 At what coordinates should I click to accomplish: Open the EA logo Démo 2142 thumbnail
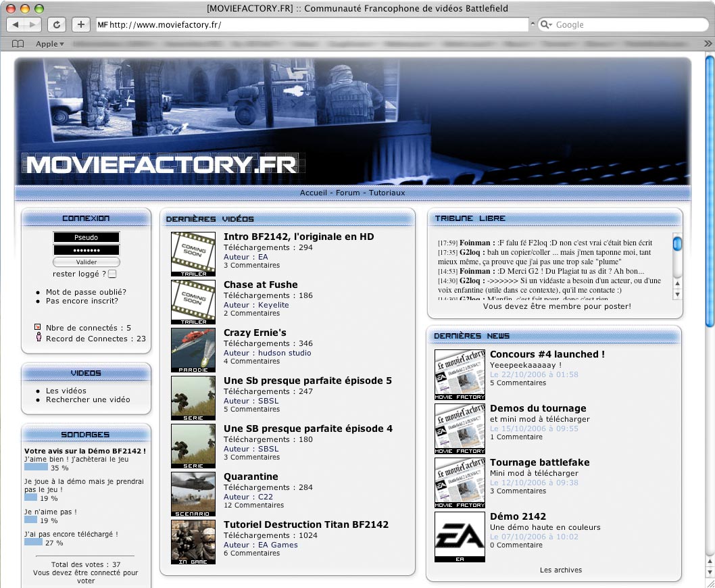460,537
